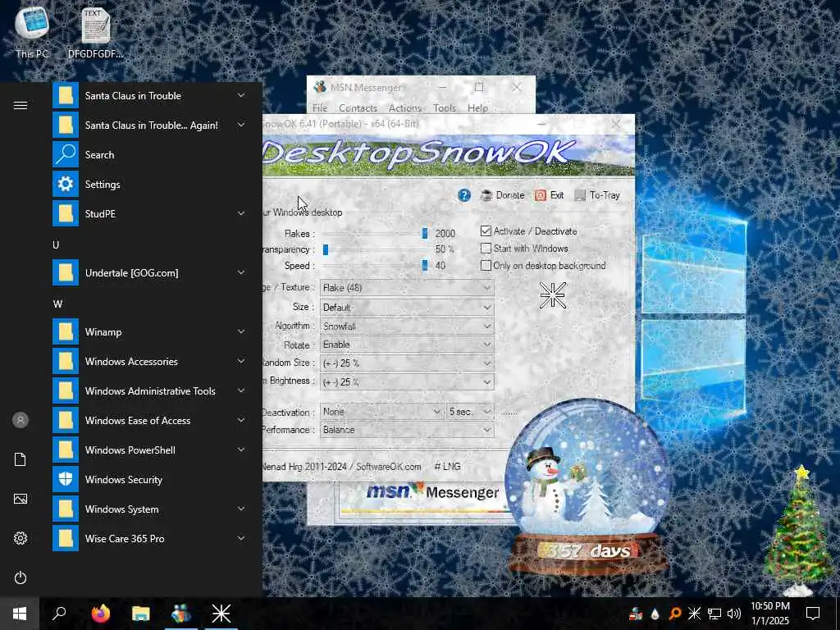The image size is (840, 630).
Task: Send DesktopSnowOK To-Tray
Action: tap(597, 195)
